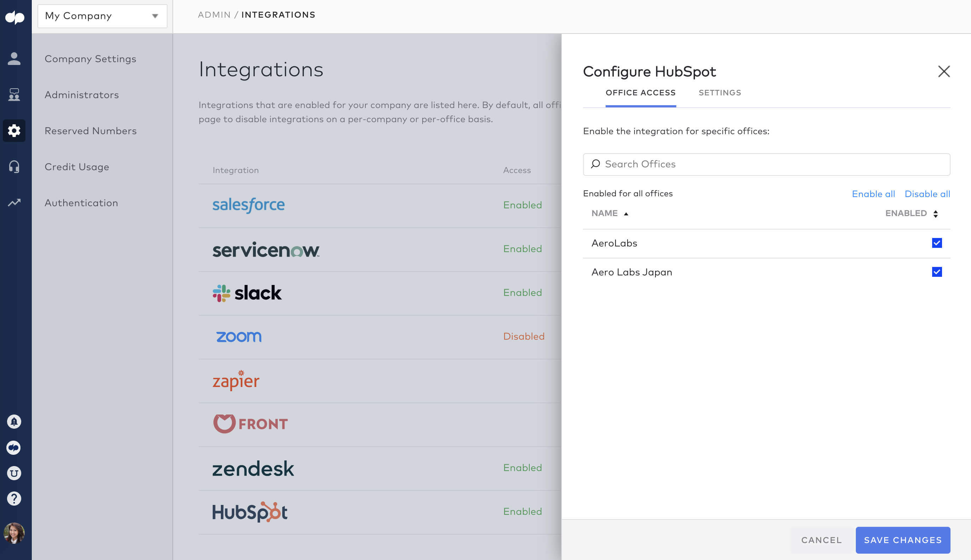Open the user avatar photo
This screenshot has width=971, height=560.
(14, 533)
